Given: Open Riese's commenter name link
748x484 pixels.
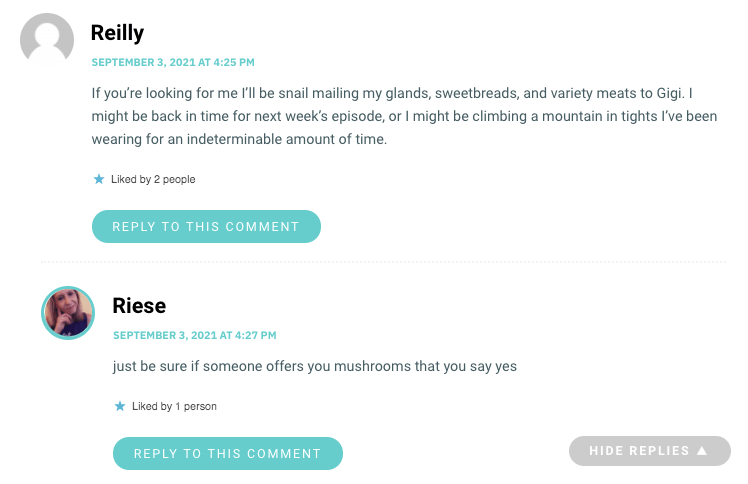Looking at the screenshot, I should pyautogui.click(x=139, y=306).
